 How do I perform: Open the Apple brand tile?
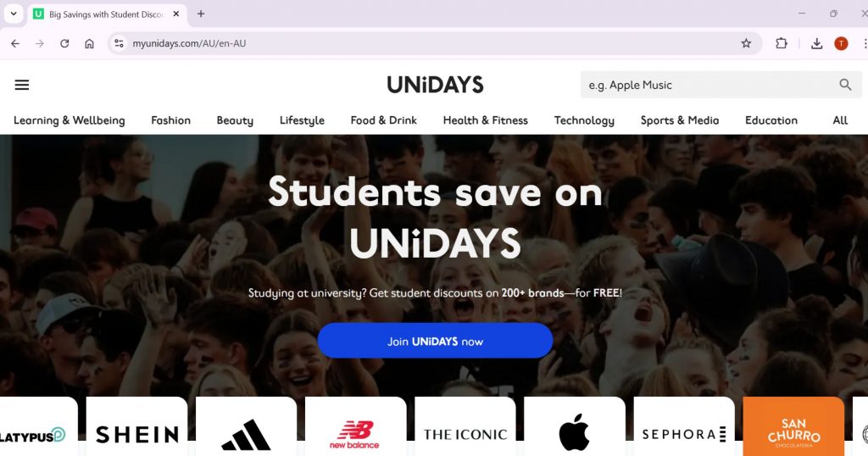click(x=574, y=426)
